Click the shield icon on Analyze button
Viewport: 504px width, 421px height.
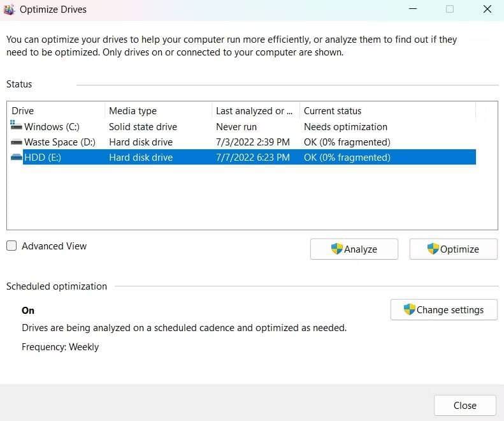click(337, 249)
